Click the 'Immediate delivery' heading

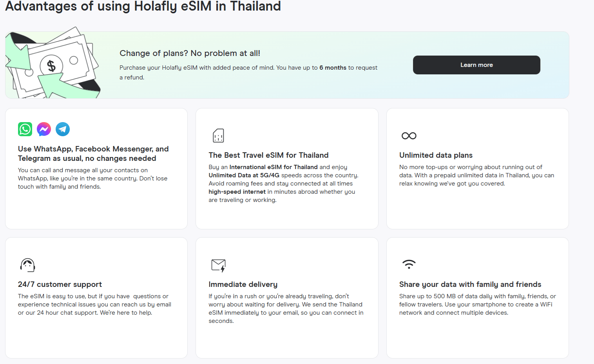tap(243, 285)
